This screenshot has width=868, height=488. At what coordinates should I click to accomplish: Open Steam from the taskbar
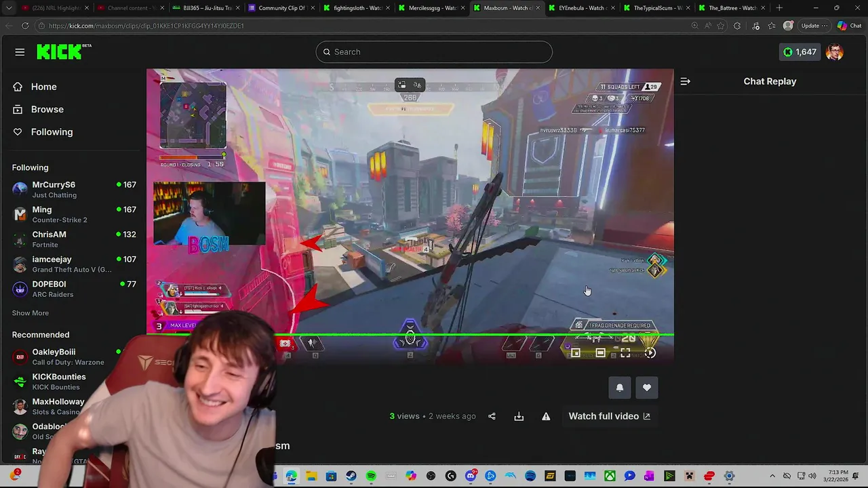351,476
